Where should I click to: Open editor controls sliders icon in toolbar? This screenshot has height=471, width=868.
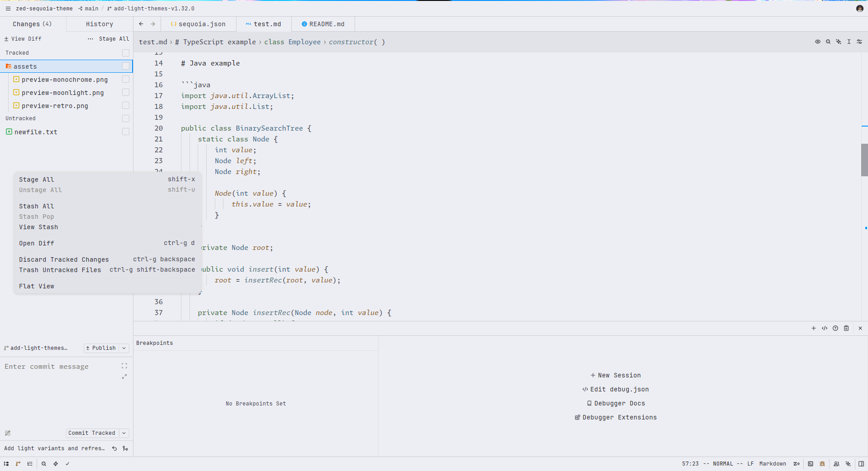pyautogui.click(x=859, y=42)
